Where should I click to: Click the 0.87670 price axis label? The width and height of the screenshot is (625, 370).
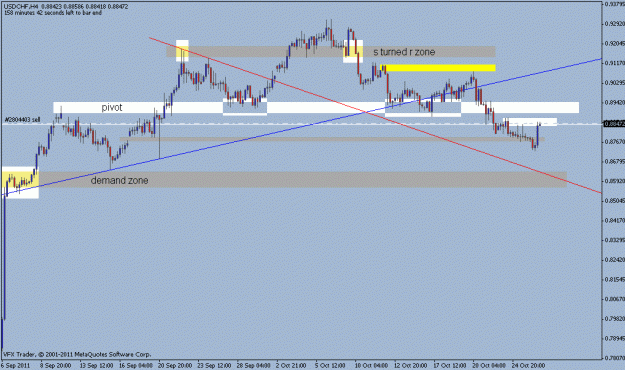[x=615, y=142]
